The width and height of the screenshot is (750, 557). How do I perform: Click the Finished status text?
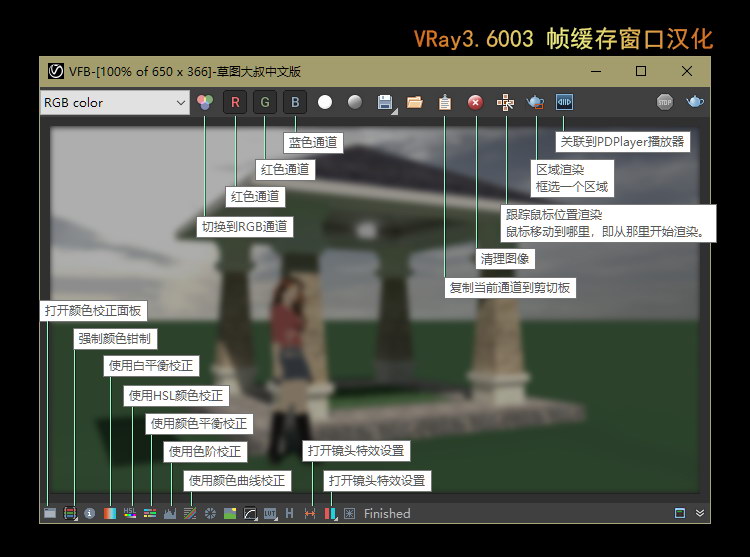[387, 513]
